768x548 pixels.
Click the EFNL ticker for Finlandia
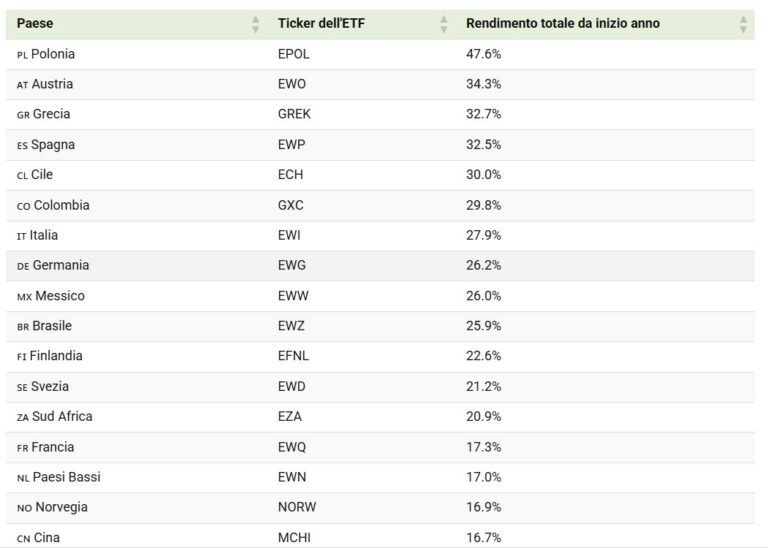[293, 356]
